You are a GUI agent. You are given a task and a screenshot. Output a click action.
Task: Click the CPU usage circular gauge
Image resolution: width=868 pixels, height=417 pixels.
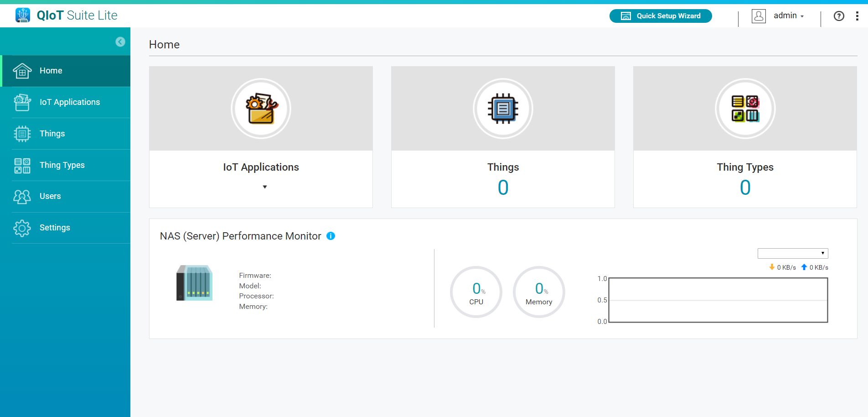coord(476,292)
